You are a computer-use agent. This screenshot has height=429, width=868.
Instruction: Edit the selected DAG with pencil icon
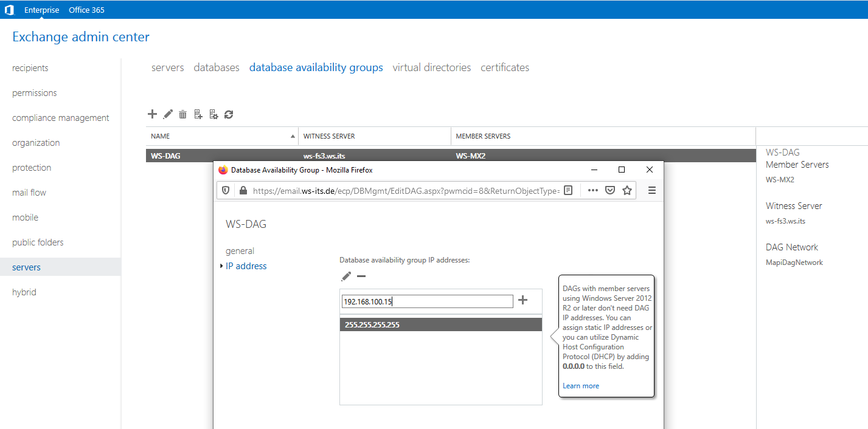coord(168,114)
